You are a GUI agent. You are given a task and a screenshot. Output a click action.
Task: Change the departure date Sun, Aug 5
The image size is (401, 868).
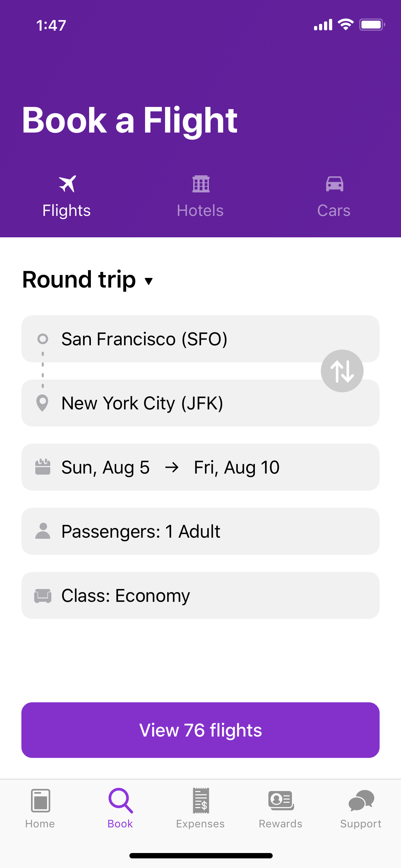click(x=105, y=467)
